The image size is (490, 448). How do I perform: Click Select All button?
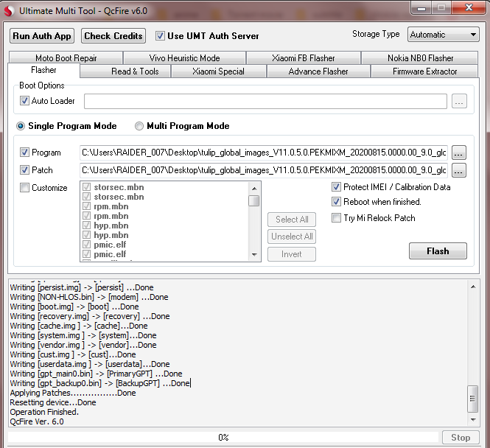pyautogui.click(x=292, y=220)
